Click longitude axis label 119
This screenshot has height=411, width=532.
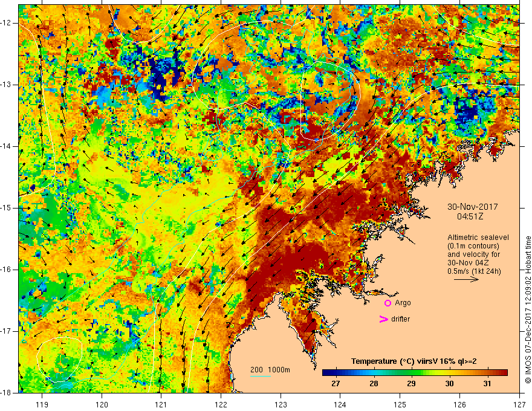(42, 404)
